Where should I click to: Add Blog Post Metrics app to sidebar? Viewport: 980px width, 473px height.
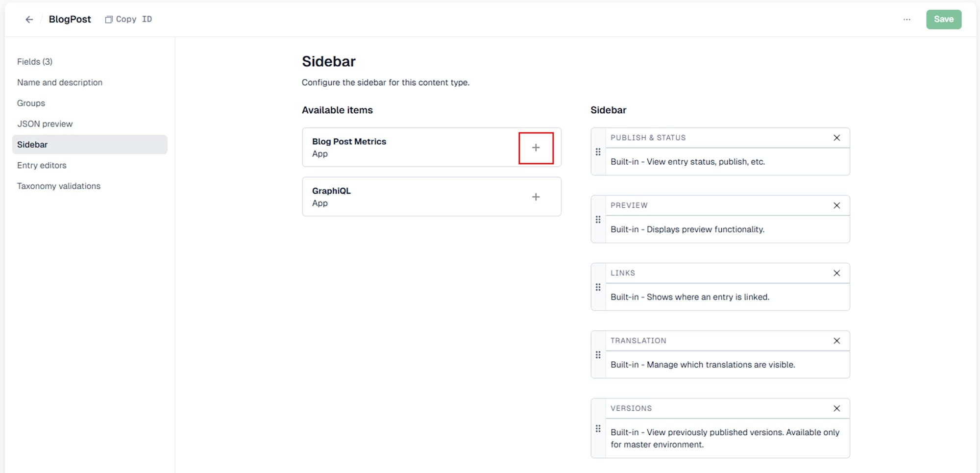point(536,148)
